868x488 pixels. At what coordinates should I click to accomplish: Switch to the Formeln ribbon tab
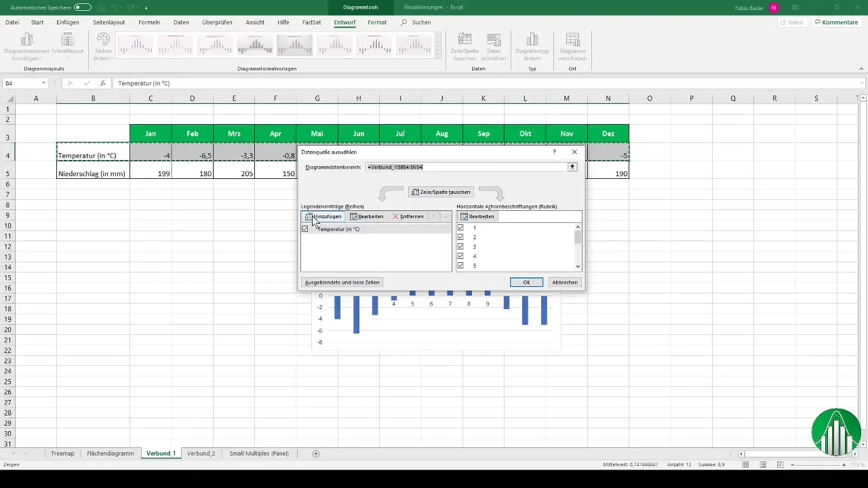[149, 22]
